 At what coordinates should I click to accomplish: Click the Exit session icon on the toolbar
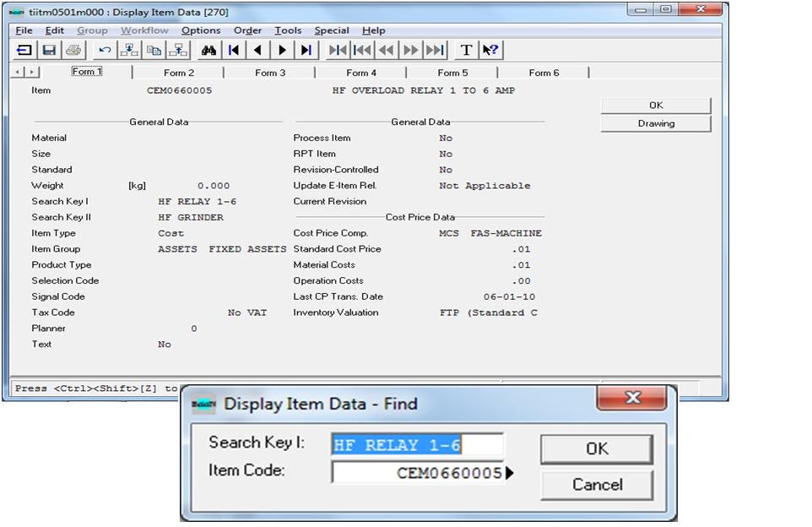coord(23,50)
